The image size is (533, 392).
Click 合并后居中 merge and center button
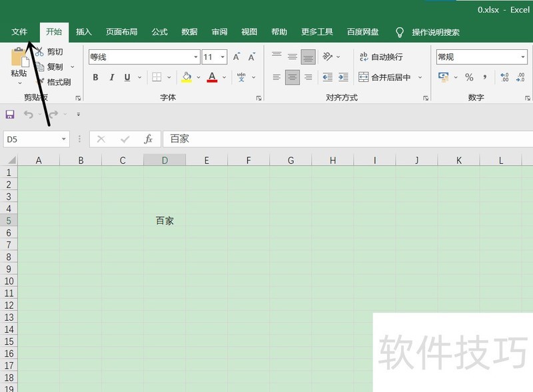386,78
